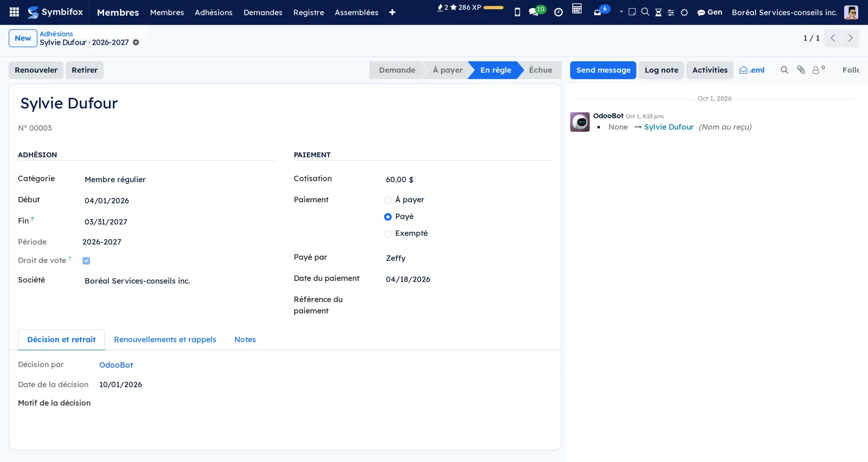868x462 pixels.
Task: Click the XP progress bar
Action: [493, 8]
